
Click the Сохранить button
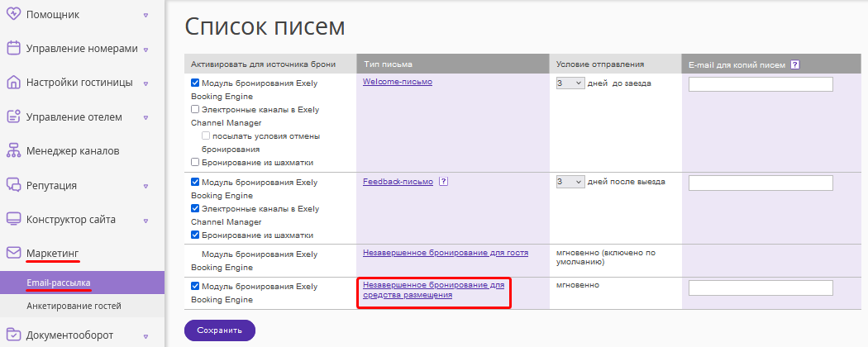tap(220, 330)
